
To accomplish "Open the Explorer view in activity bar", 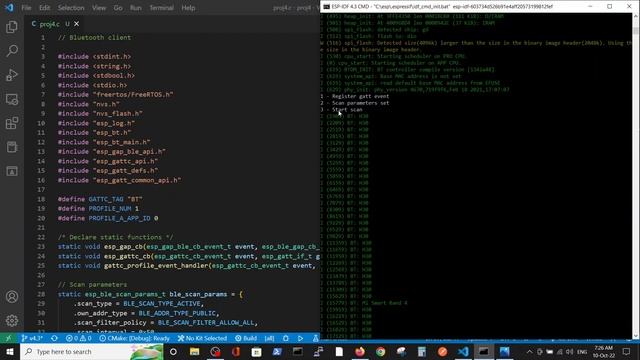I will pos(12,27).
